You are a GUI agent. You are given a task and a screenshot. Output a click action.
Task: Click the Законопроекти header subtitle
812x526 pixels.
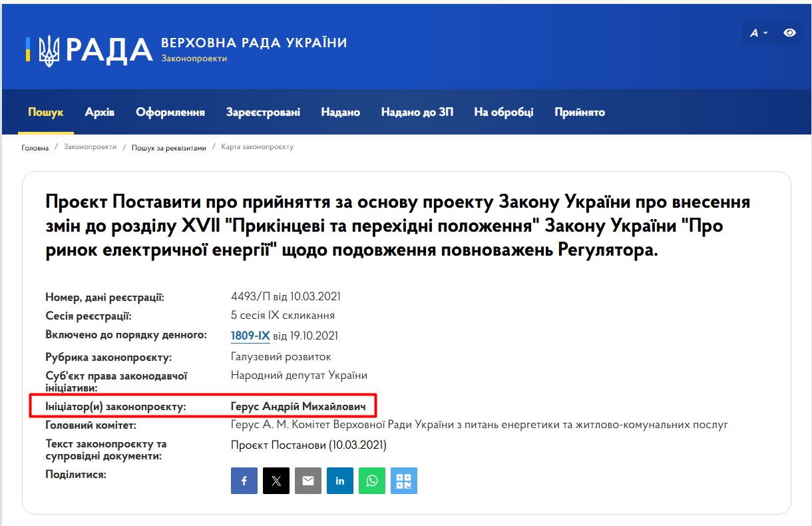pos(194,59)
